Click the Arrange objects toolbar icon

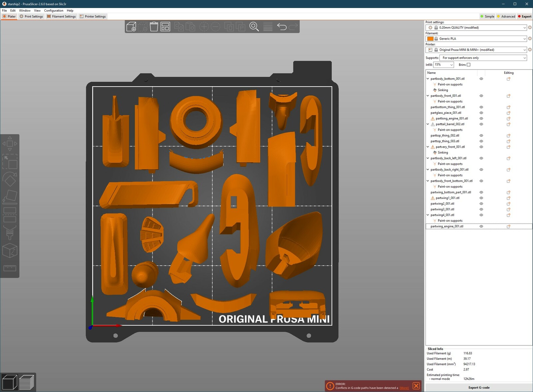coord(165,27)
